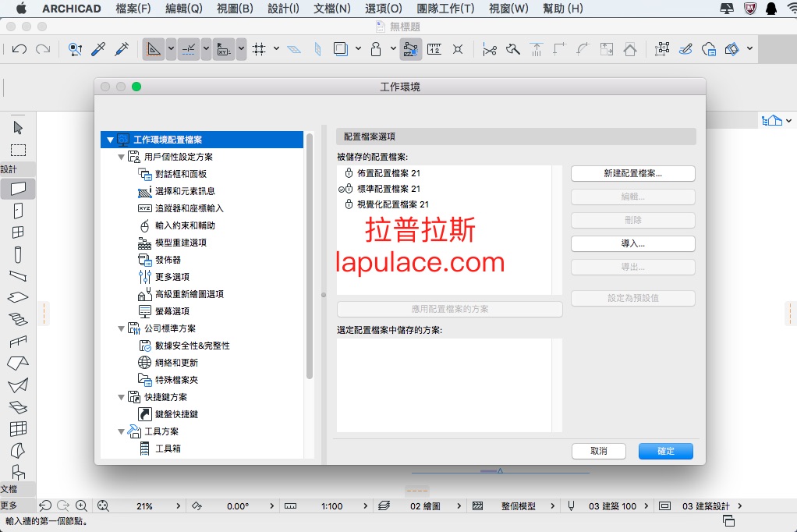The image size is (797, 532).
Task: Select the Door tool in toolbox
Action: (18, 211)
